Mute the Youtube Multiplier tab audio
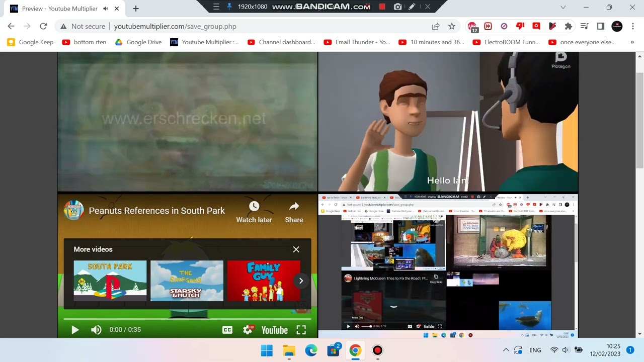 tap(106, 9)
